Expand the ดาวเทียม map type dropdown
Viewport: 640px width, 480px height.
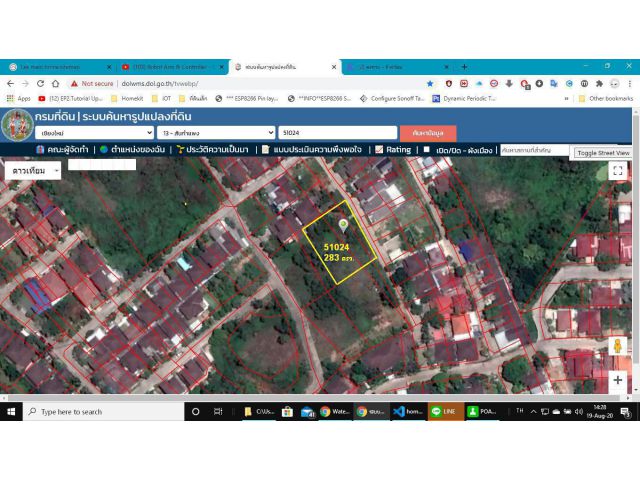pyautogui.click(x=33, y=171)
